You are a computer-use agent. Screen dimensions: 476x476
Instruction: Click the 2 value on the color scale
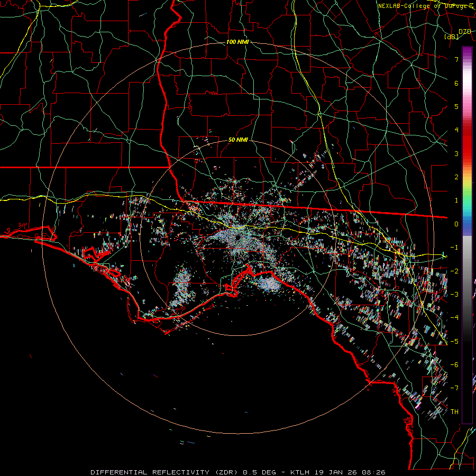coord(456,177)
